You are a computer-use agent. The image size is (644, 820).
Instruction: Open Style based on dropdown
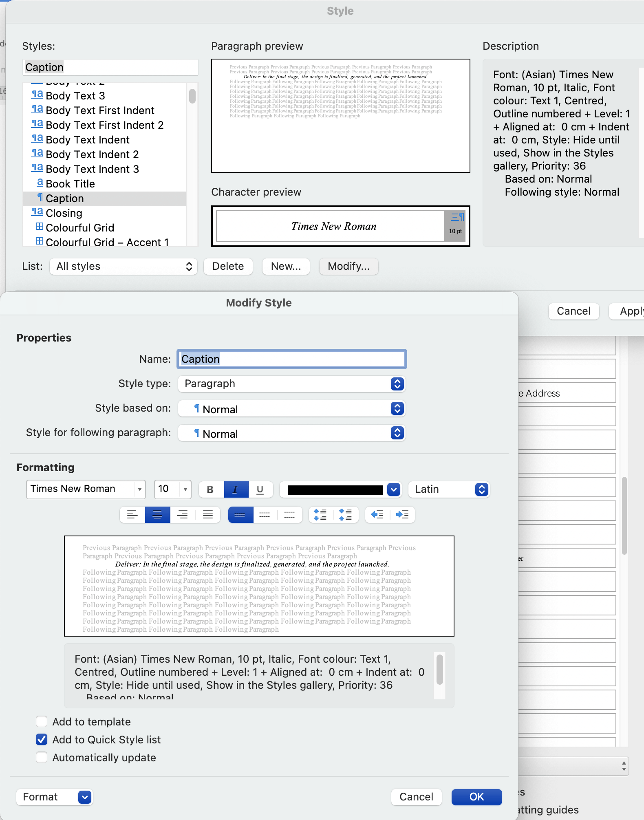tap(292, 408)
